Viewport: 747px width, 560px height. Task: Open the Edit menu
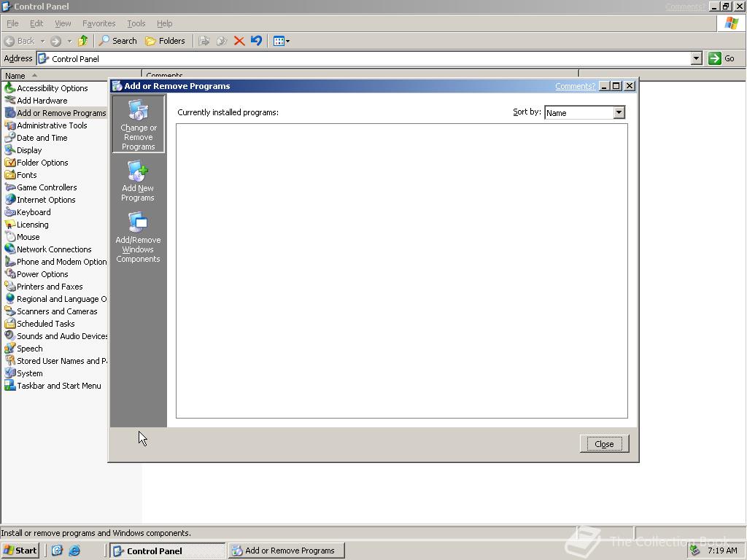36,23
